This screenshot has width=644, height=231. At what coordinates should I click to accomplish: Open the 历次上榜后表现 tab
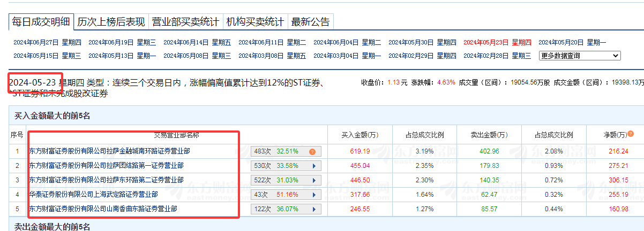pos(111,22)
